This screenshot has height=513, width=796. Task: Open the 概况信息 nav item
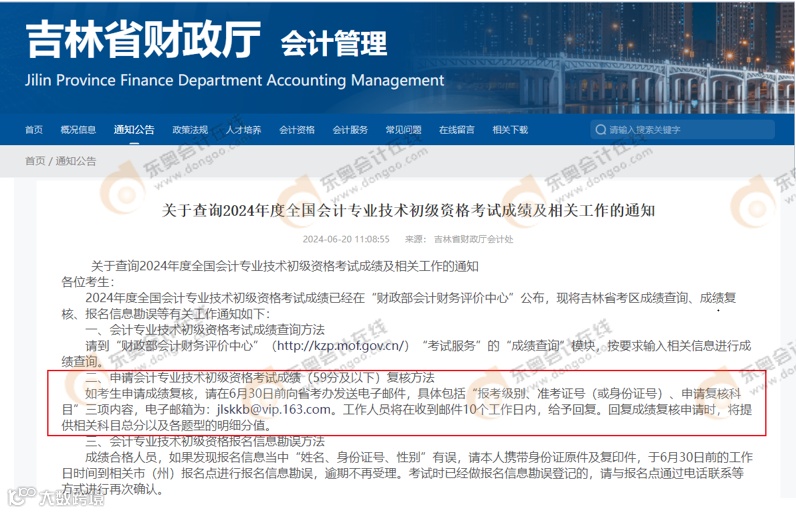point(78,130)
